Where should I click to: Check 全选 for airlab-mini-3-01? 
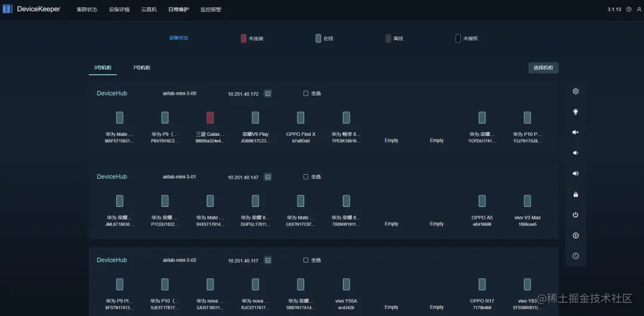coord(305,176)
